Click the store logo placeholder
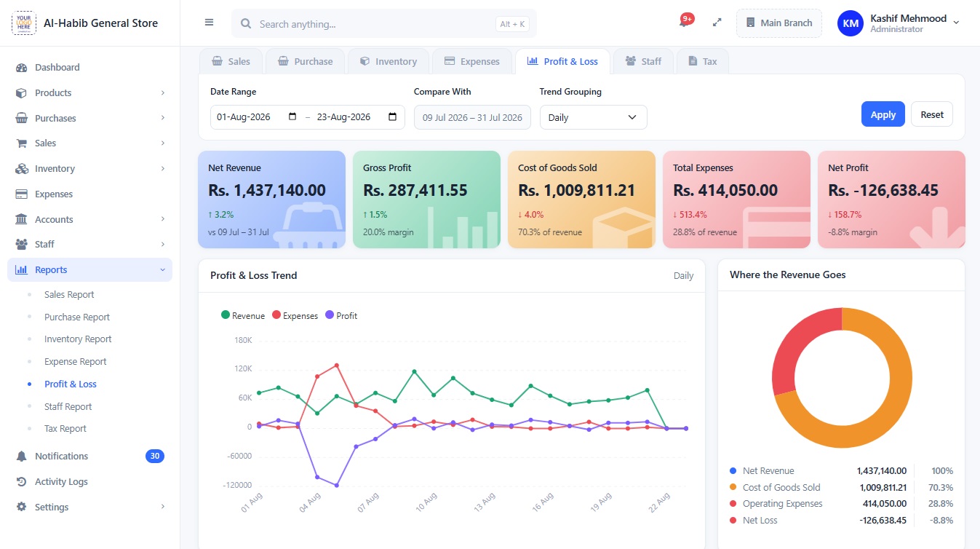Viewport: 980px width, 549px height. 23,23
